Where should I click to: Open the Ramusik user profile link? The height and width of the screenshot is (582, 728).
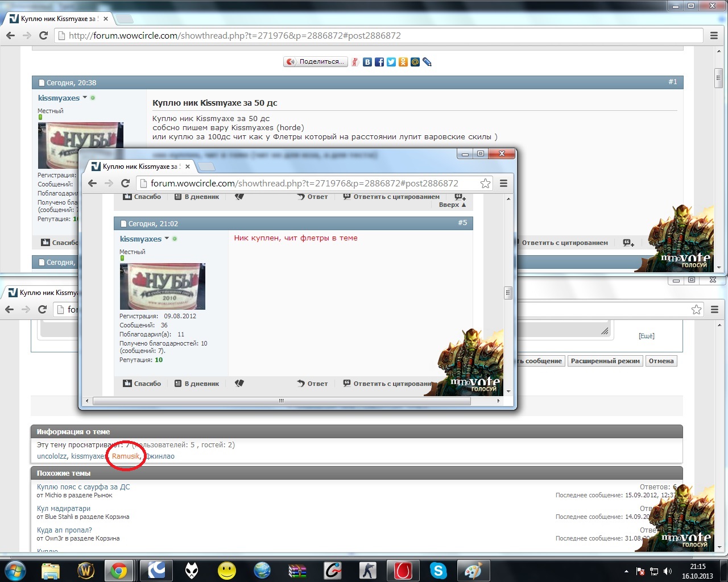point(125,456)
